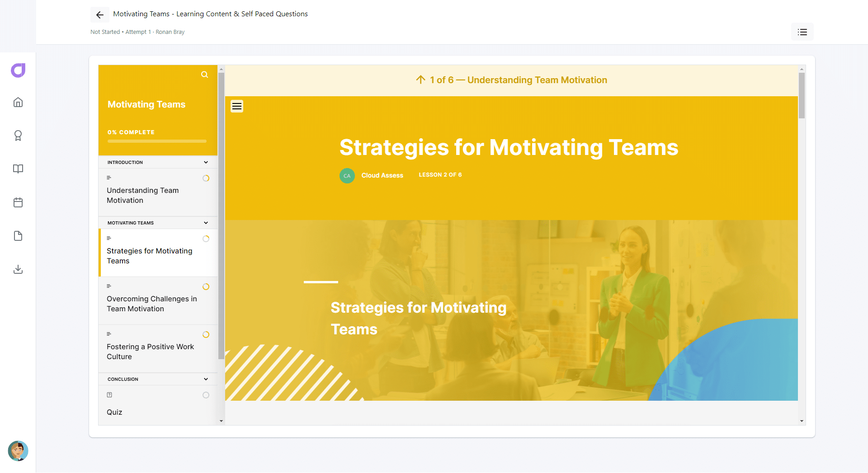Click progress circle for Understanding Team Motivation

tap(206, 178)
